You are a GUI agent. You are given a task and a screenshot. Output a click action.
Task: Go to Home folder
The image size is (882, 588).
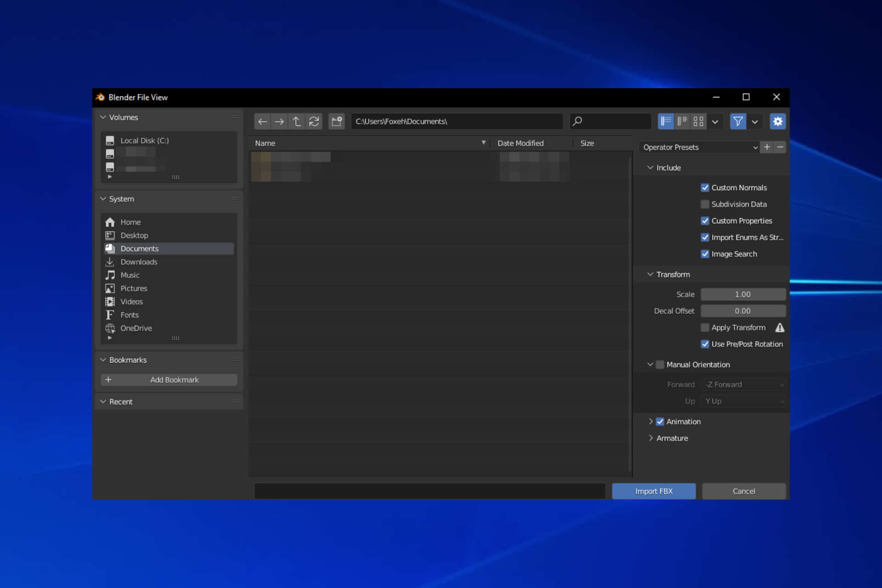pyautogui.click(x=169, y=222)
